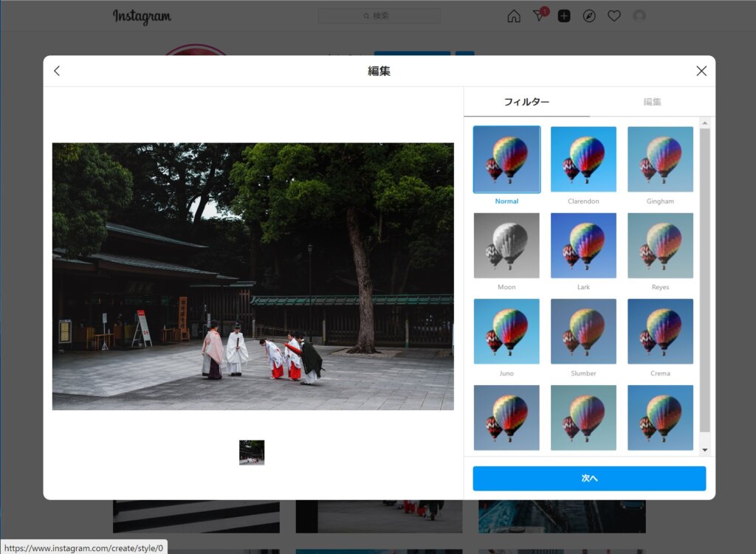Click the 'Moon' filter label
The height and width of the screenshot is (554, 756).
[506, 287]
